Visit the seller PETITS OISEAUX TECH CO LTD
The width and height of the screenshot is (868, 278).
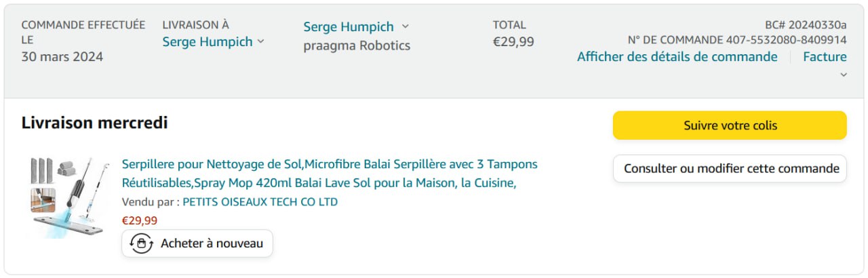click(x=260, y=202)
